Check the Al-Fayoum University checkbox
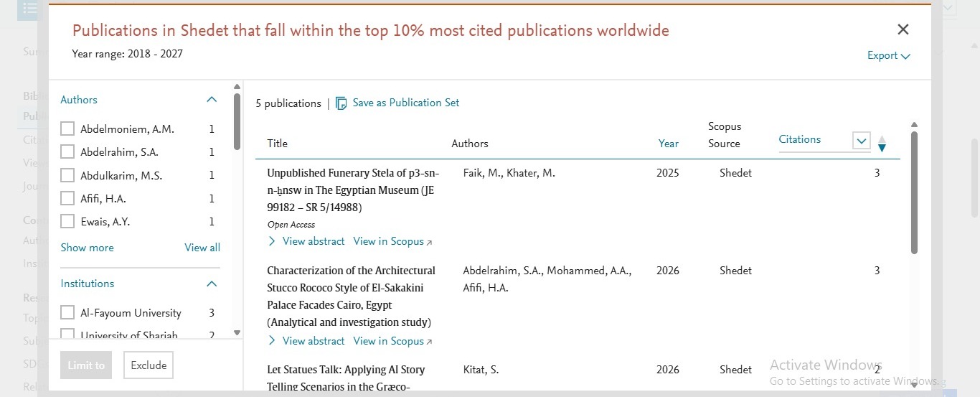Image resolution: width=980 pixels, height=397 pixels. pos(67,313)
